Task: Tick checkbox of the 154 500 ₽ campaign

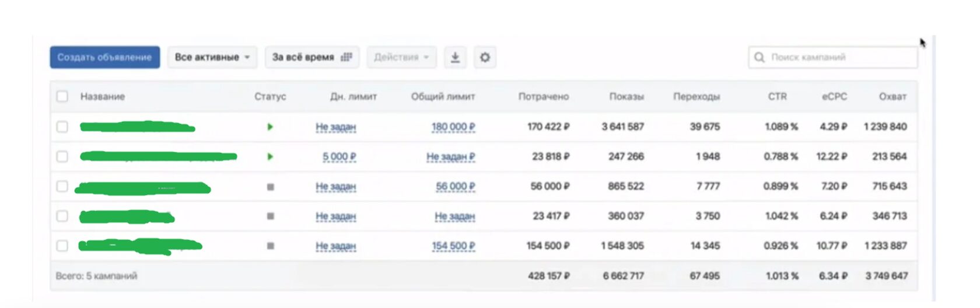Action: pyautogui.click(x=62, y=246)
